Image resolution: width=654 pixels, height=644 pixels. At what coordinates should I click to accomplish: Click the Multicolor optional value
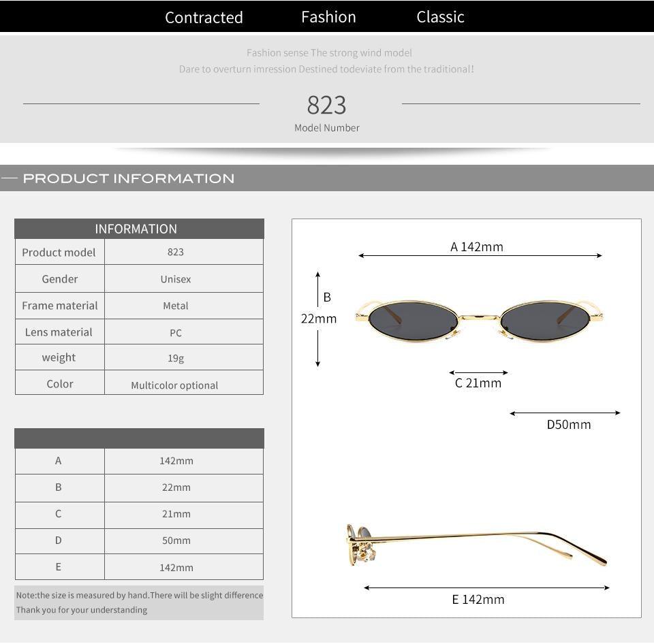point(176,385)
